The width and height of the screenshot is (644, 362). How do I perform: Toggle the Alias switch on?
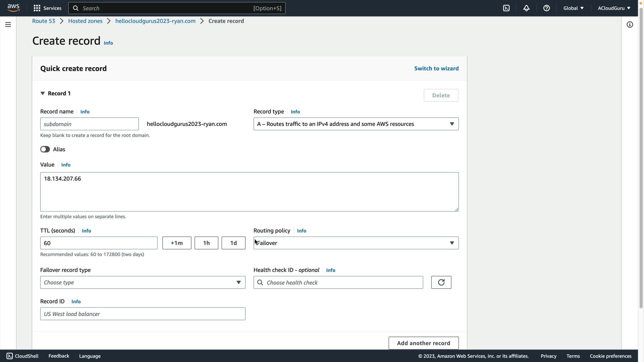coord(45,149)
